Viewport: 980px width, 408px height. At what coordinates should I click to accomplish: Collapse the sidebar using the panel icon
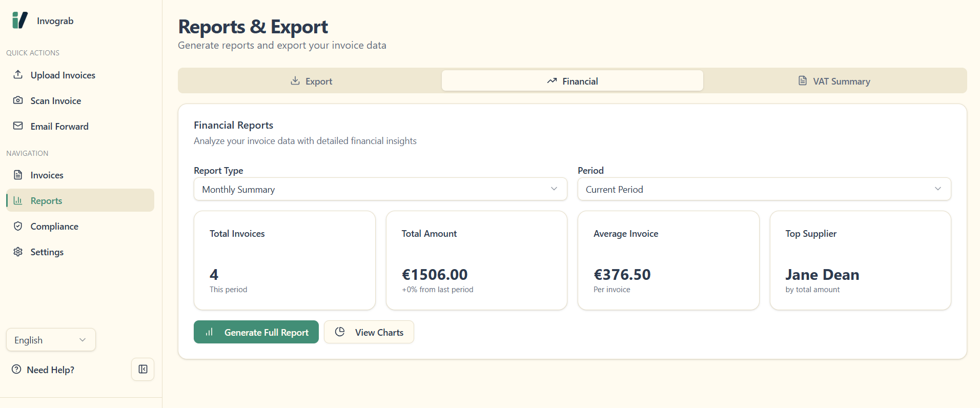coord(142,369)
